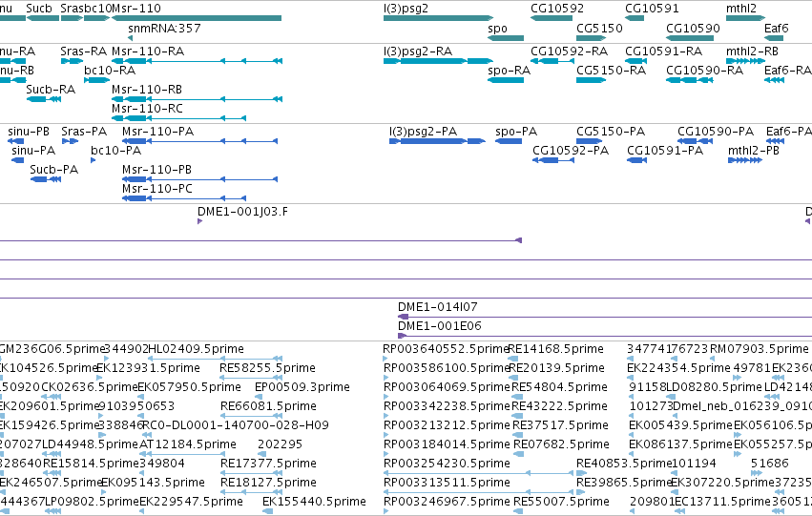Select the l(3)psg2 gene bar
The width and height of the screenshot is (812, 516).
pyautogui.click(x=438, y=18)
